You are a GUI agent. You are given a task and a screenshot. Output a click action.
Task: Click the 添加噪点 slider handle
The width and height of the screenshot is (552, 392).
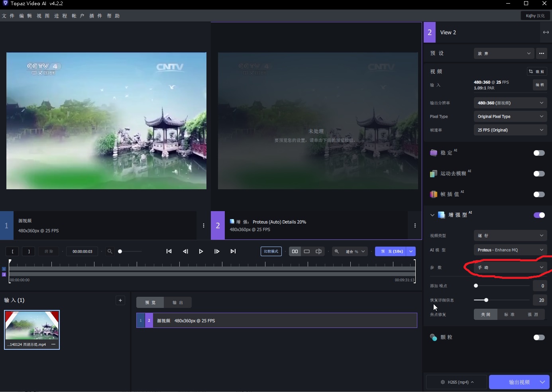tap(476, 286)
